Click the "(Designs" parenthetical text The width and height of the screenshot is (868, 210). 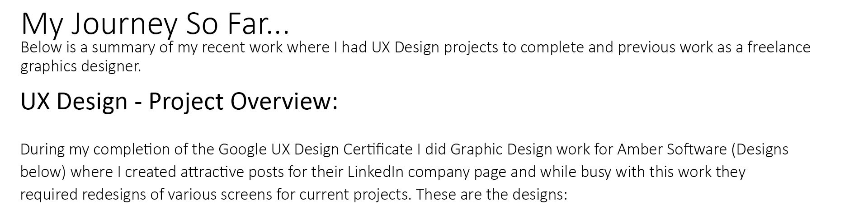point(759,149)
